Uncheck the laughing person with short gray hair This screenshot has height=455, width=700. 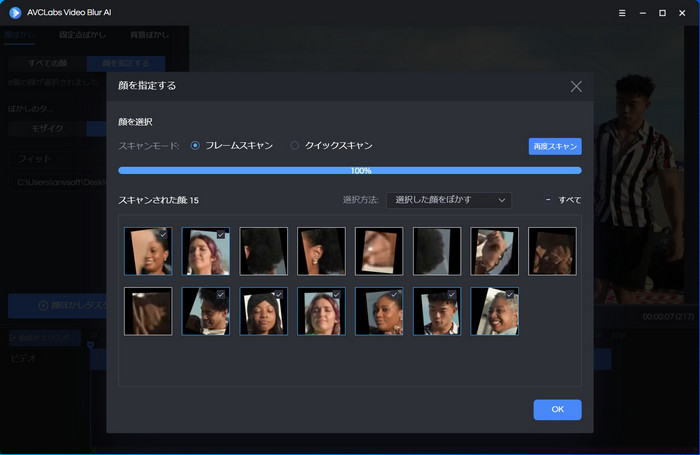[510, 295]
